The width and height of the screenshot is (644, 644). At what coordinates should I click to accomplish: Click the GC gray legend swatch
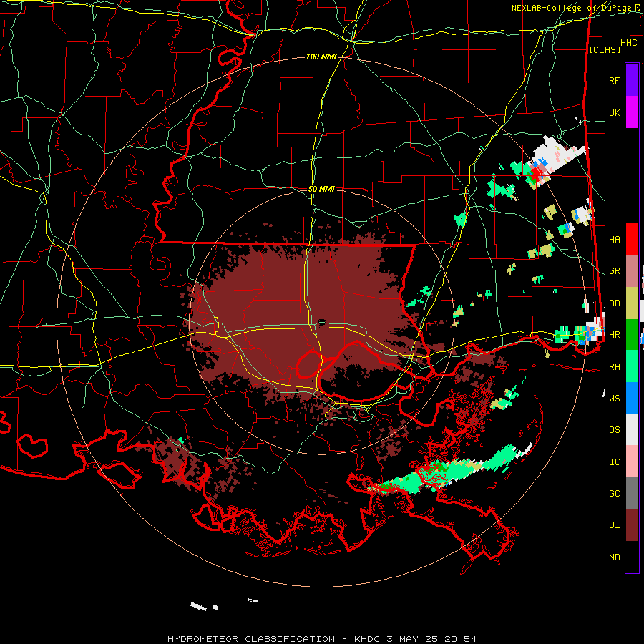coord(632,493)
